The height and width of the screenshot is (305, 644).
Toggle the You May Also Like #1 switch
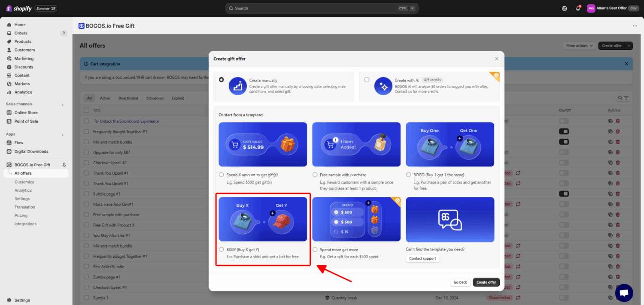[564, 236]
